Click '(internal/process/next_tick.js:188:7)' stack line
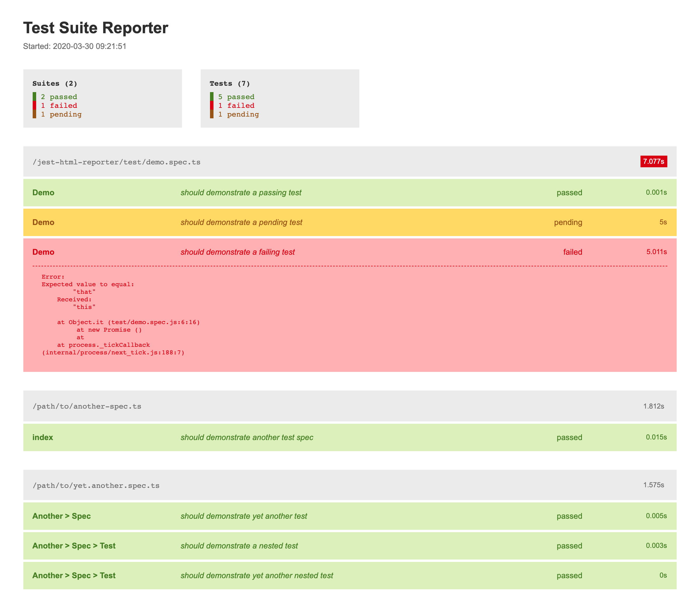This screenshot has width=700, height=612. 113,352
